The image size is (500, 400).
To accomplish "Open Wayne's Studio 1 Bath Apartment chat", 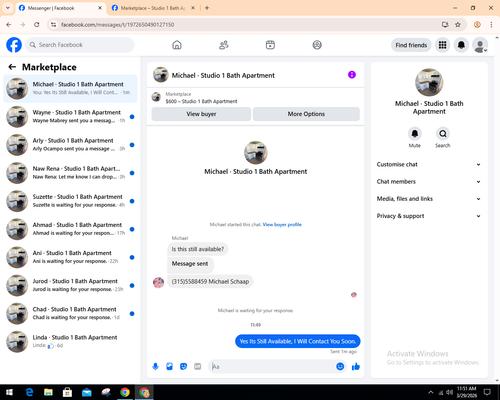I will pyautogui.click(x=70, y=117).
